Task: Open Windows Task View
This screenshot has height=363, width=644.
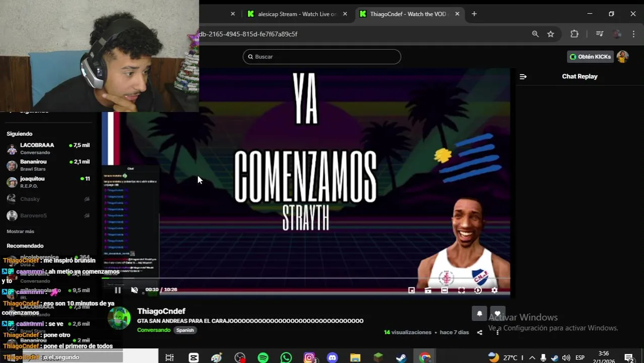Action: (x=170, y=357)
